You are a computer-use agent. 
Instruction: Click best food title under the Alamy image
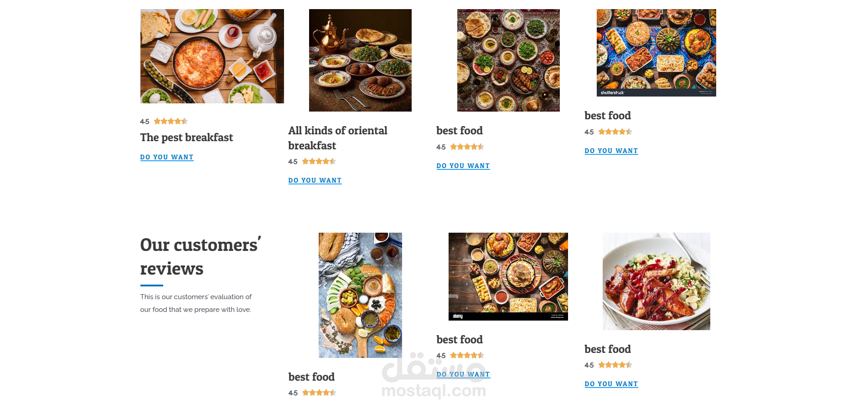pyautogui.click(x=460, y=340)
